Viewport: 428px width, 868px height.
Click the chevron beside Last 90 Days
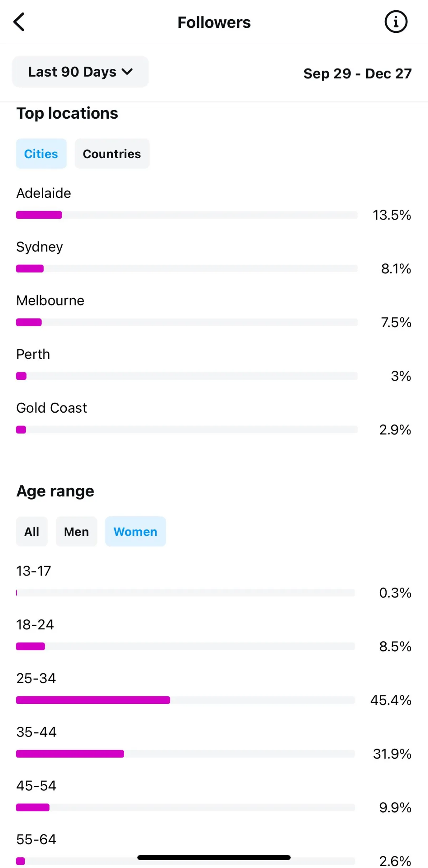(x=127, y=72)
